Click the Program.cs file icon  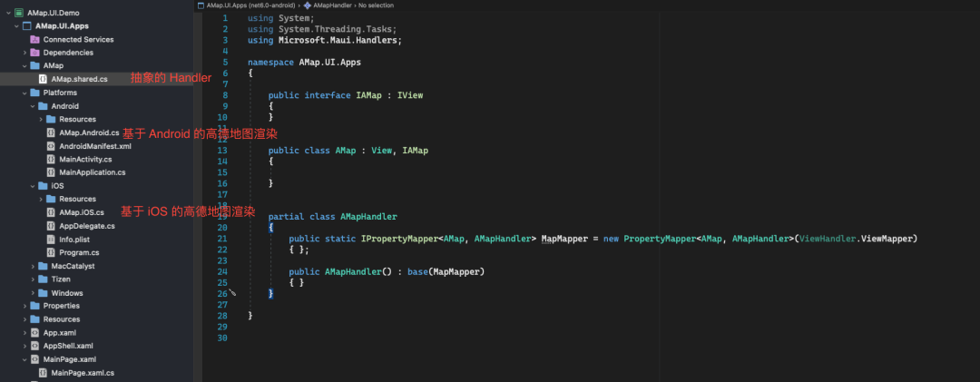coord(51,252)
